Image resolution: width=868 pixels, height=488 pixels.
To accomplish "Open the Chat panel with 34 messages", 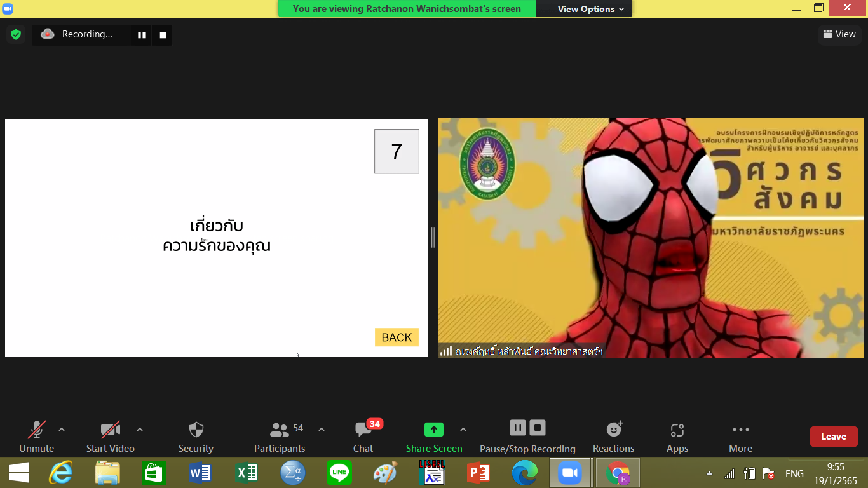I will [363, 437].
